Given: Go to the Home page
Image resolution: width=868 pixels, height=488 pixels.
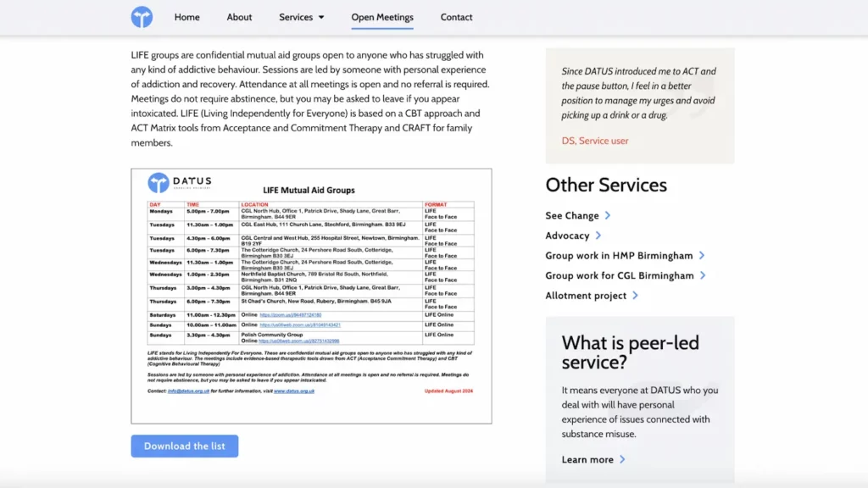Looking at the screenshot, I should pos(187,17).
